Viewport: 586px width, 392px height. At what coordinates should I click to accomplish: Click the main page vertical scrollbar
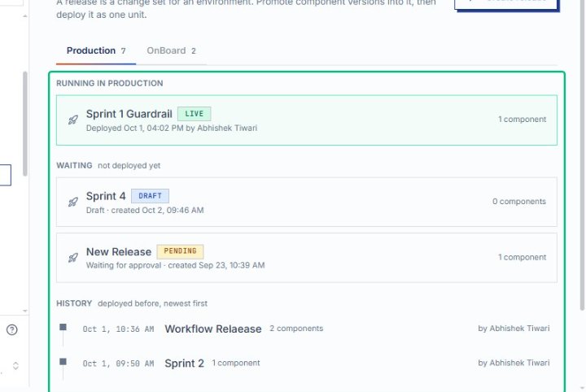point(582,157)
